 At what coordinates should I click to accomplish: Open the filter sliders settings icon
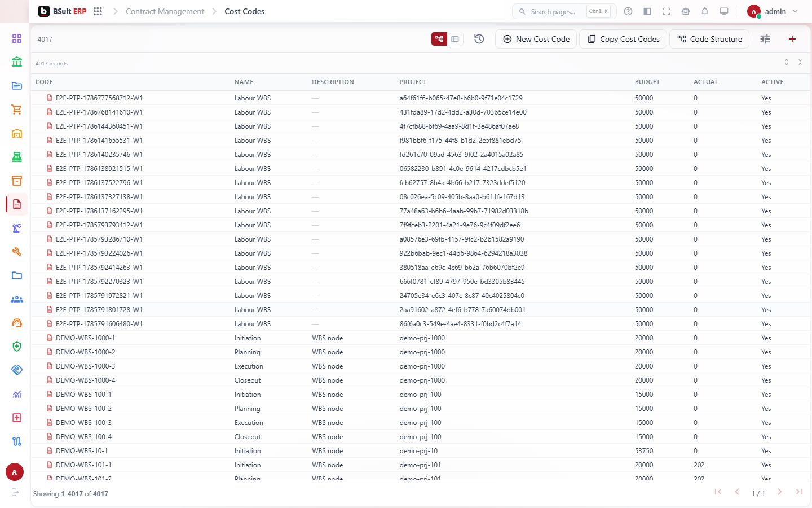pos(765,39)
